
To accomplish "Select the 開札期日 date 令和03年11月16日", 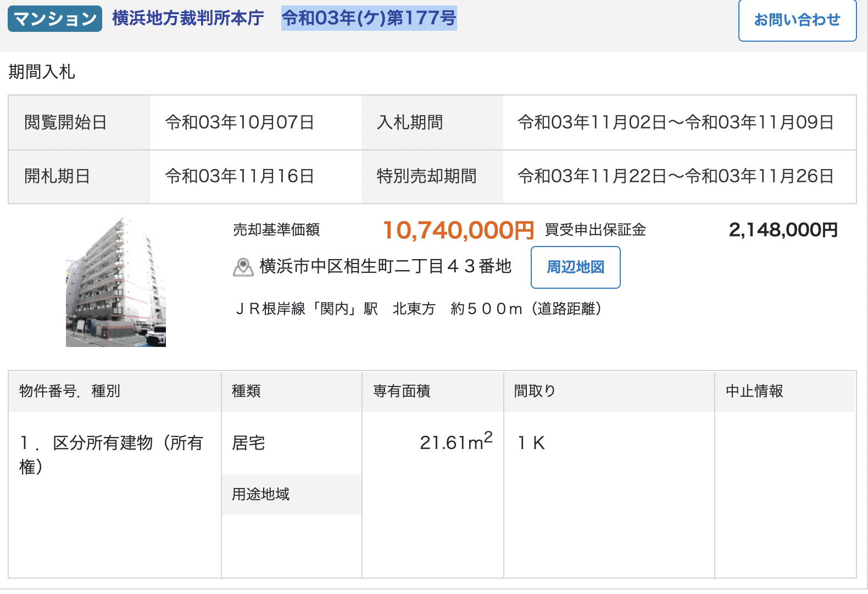I will point(240,176).
